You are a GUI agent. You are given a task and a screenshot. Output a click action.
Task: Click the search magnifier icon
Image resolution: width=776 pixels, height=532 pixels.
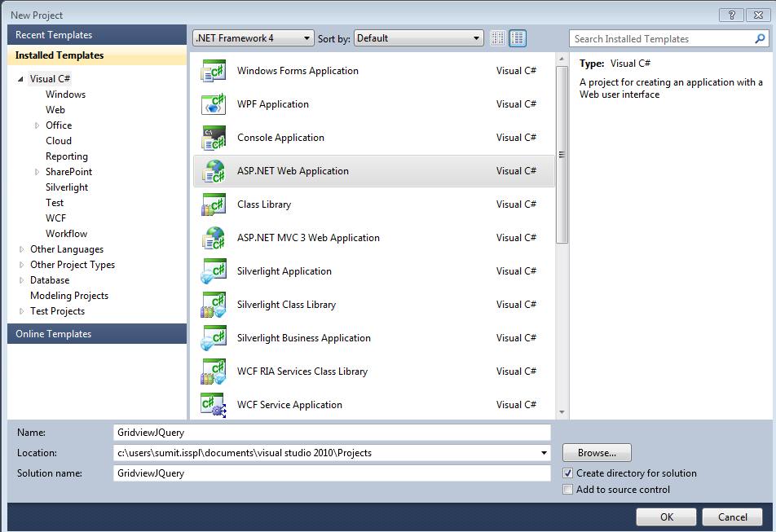click(x=760, y=39)
